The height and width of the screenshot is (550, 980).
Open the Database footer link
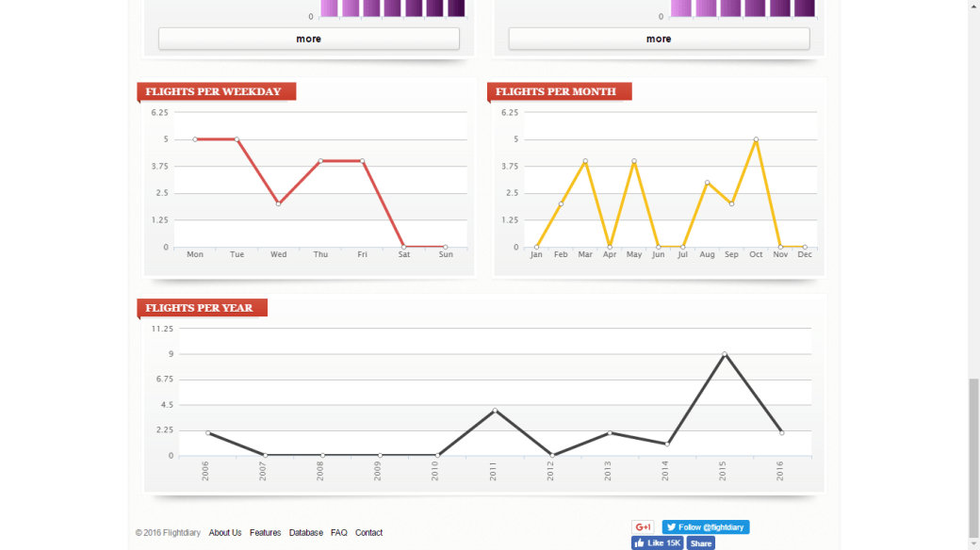click(305, 533)
